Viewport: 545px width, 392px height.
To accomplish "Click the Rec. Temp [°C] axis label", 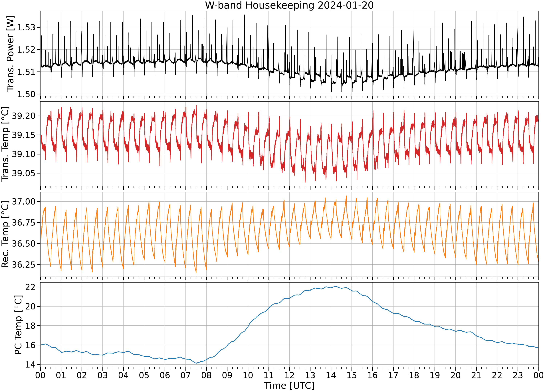I will click(5, 234).
